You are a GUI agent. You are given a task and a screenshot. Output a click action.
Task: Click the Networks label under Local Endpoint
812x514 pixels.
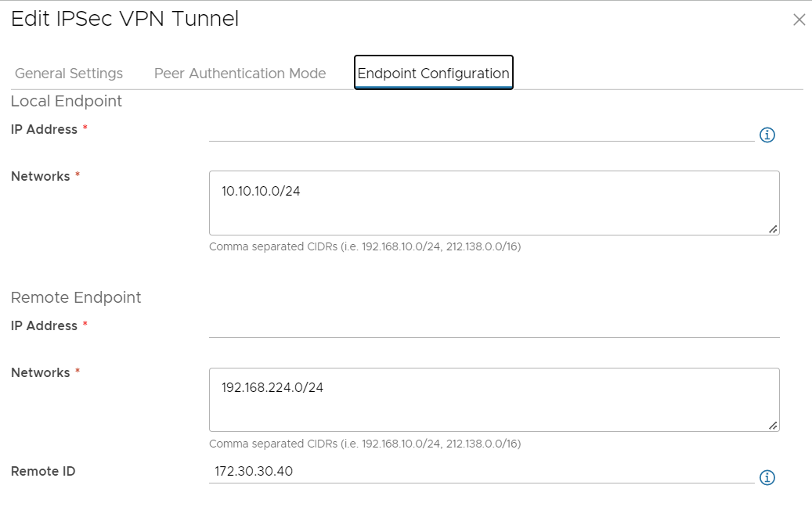click(x=41, y=176)
